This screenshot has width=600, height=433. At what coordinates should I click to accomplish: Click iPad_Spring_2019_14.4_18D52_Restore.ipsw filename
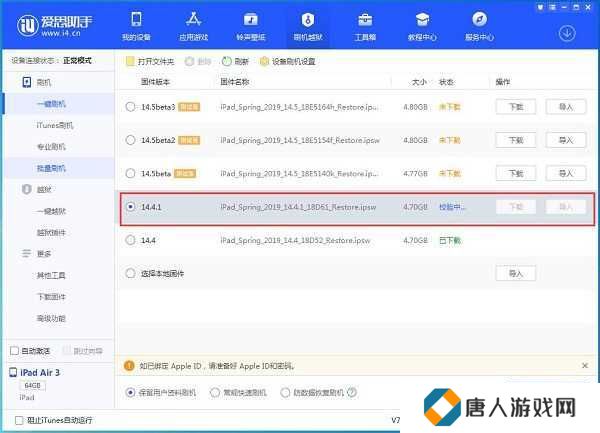click(x=295, y=240)
